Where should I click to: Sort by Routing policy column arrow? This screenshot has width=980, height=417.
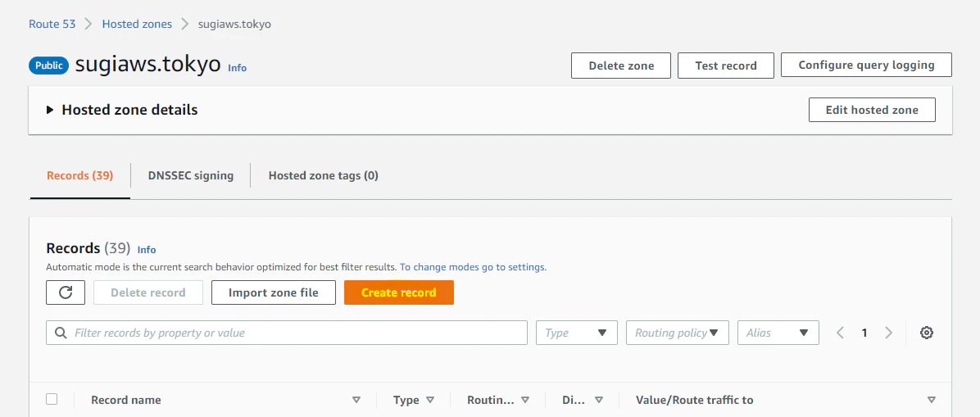click(525, 400)
